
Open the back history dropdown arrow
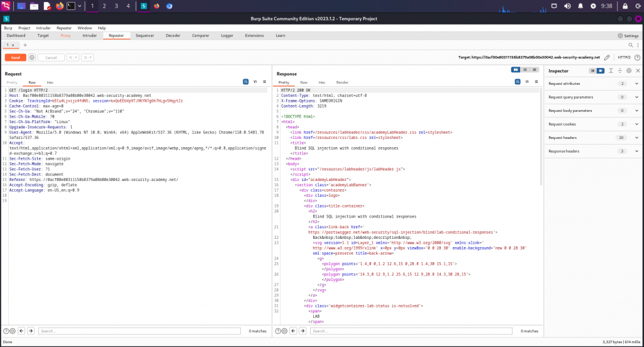[76, 57]
